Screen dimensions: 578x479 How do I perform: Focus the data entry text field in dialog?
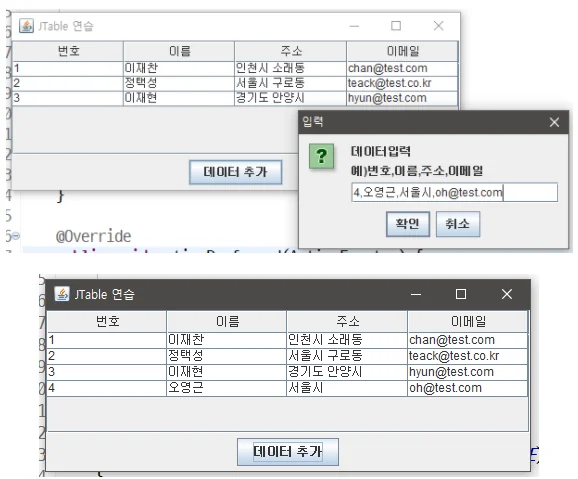click(455, 192)
